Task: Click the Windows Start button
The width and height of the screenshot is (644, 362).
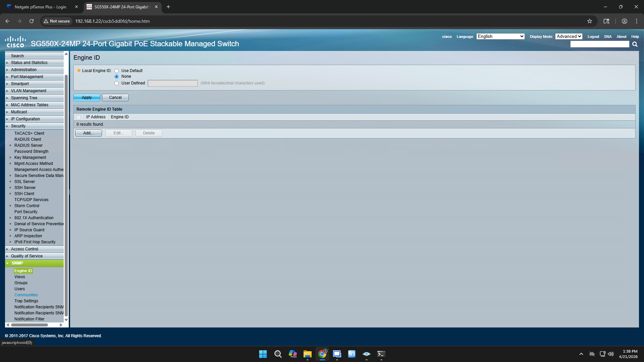Action: [x=263, y=354]
